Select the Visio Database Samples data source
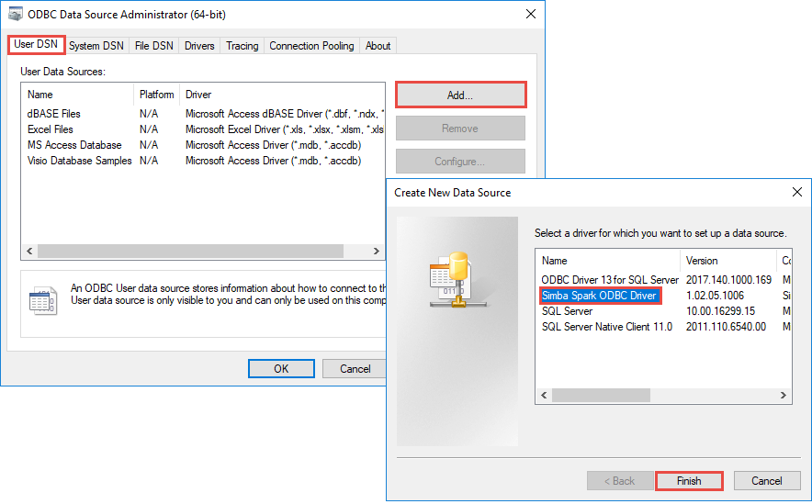The image size is (812, 504). (79, 161)
